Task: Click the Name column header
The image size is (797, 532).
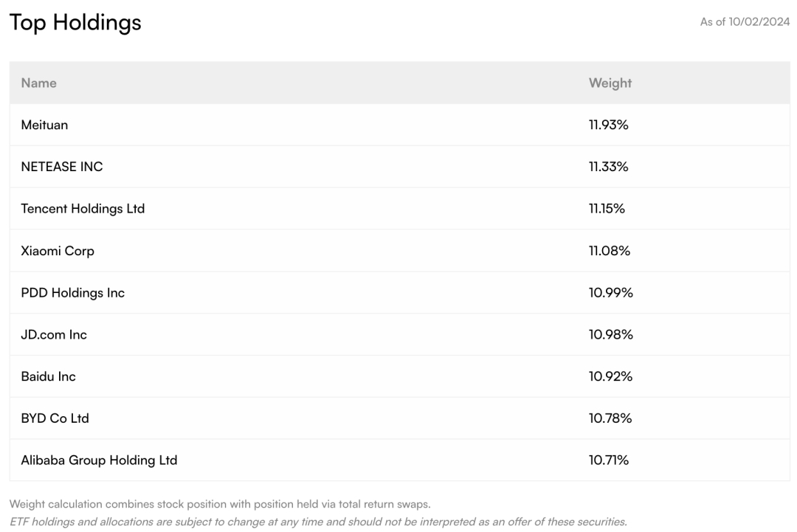Action: click(38, 83)
